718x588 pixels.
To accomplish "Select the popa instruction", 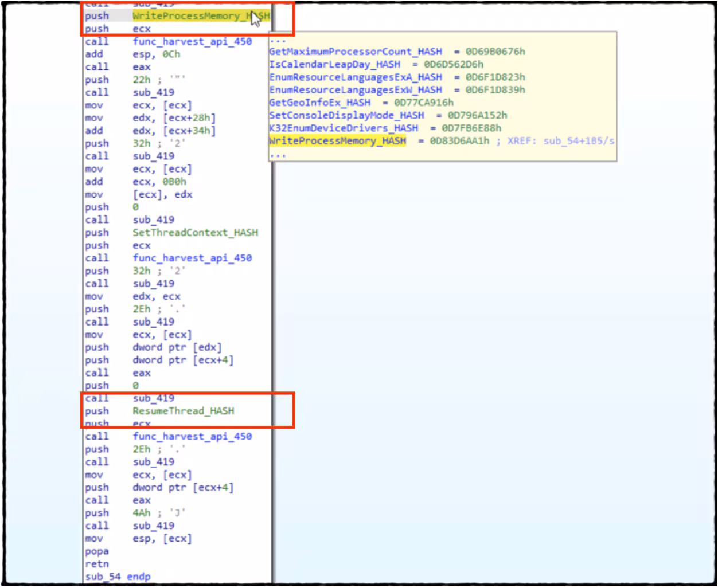I will pos(97,551).
